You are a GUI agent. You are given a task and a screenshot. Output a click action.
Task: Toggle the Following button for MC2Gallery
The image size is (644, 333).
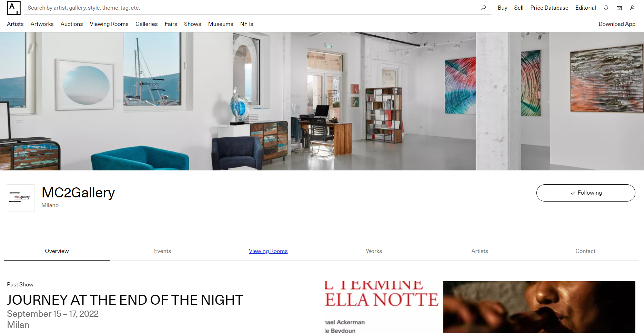coord(585,193)
